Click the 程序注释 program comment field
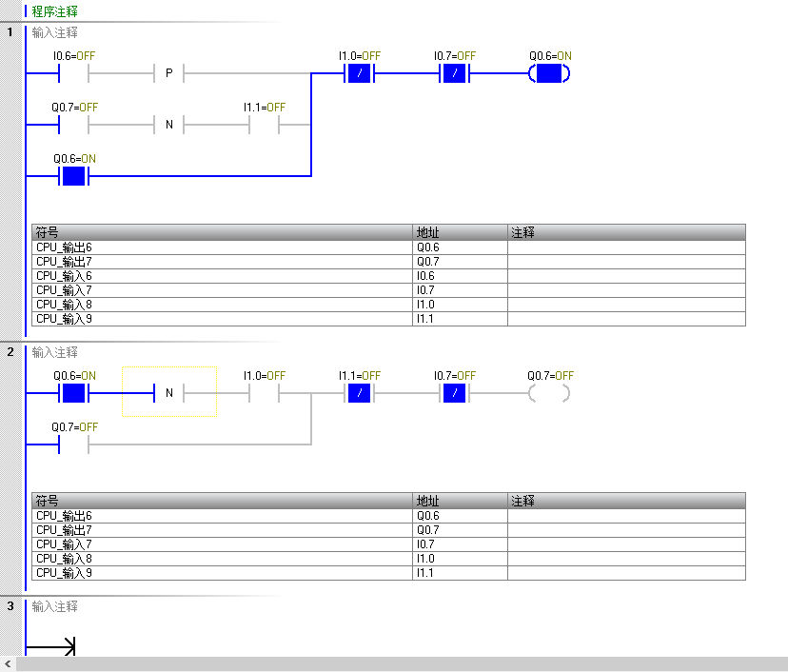This screenshot has width=788, height=672. tap(55, 11)
